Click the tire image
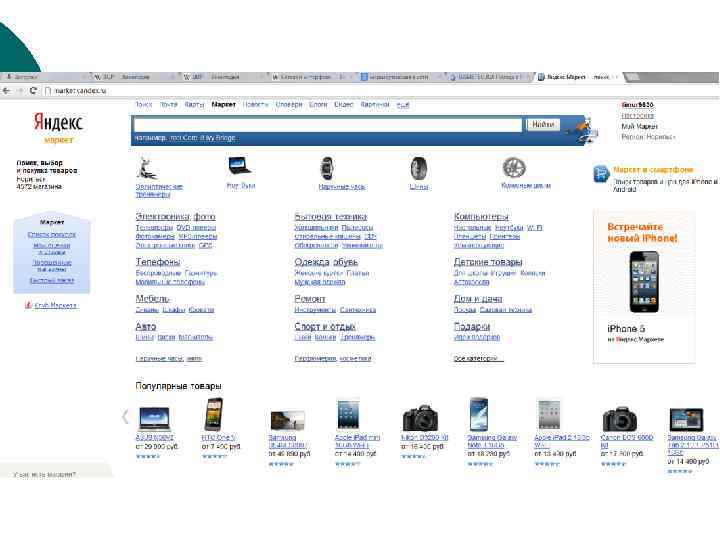 coord(418,169)
